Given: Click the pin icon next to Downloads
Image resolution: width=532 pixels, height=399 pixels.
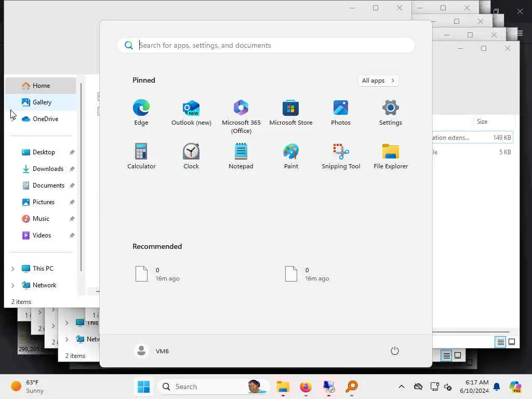Looking at the screenshot, I should point(72,169).
